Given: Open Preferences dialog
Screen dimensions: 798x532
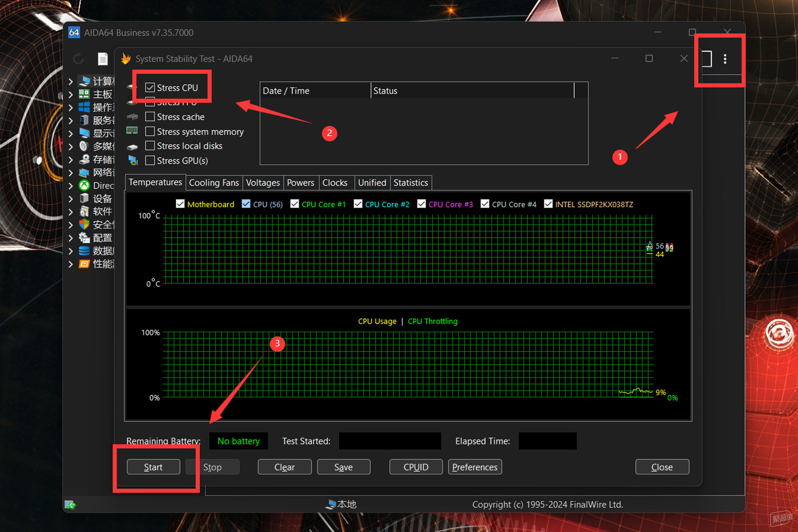Looking at the screenshot, I should [475, 467].
